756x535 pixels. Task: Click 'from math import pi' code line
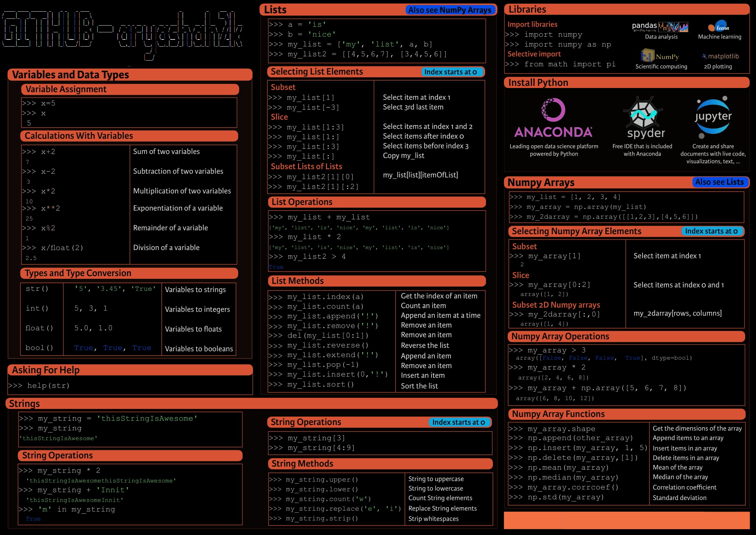click(560, 64)
